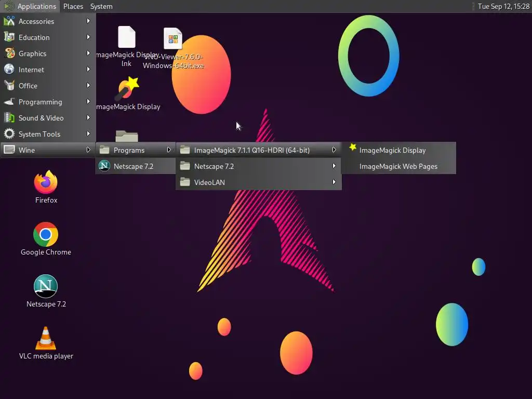Viewport: 532px width, 399px height.
Task: Expand the Education submenu arrow
Action: point(88,37)
